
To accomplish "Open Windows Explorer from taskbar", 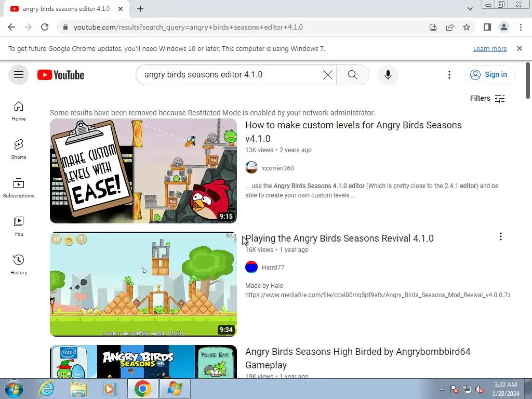I will point(78,389).
